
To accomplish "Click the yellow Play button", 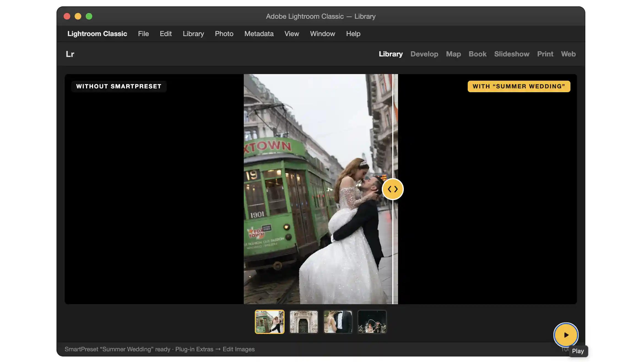I will click(566, 335).
